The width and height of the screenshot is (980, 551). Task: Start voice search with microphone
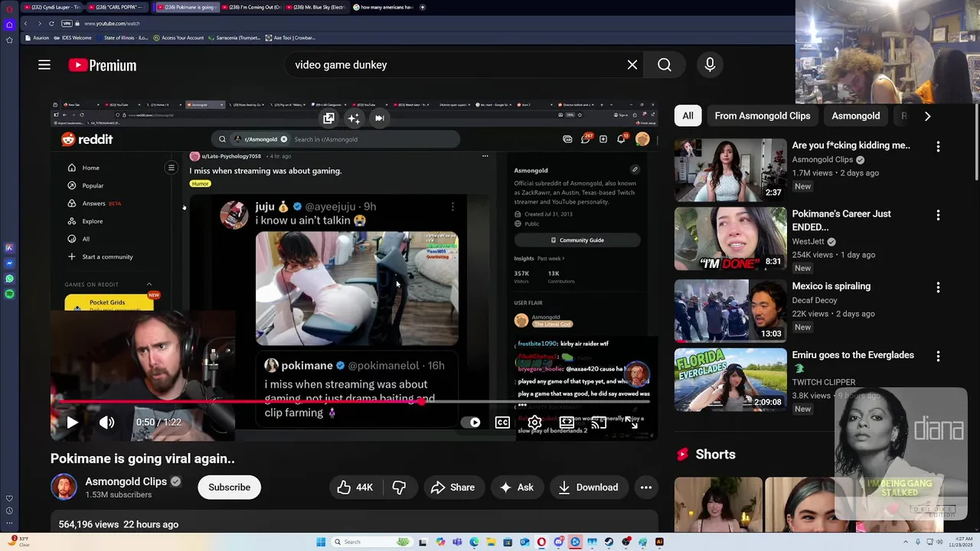coord(710,65)
